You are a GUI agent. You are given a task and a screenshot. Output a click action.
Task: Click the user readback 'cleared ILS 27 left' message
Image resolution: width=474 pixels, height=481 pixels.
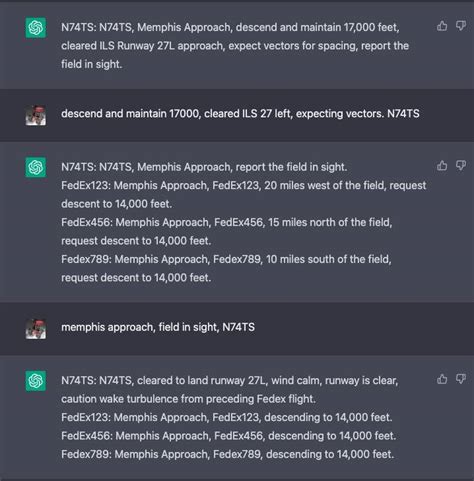pyautogui.click(x=240, y=114)
